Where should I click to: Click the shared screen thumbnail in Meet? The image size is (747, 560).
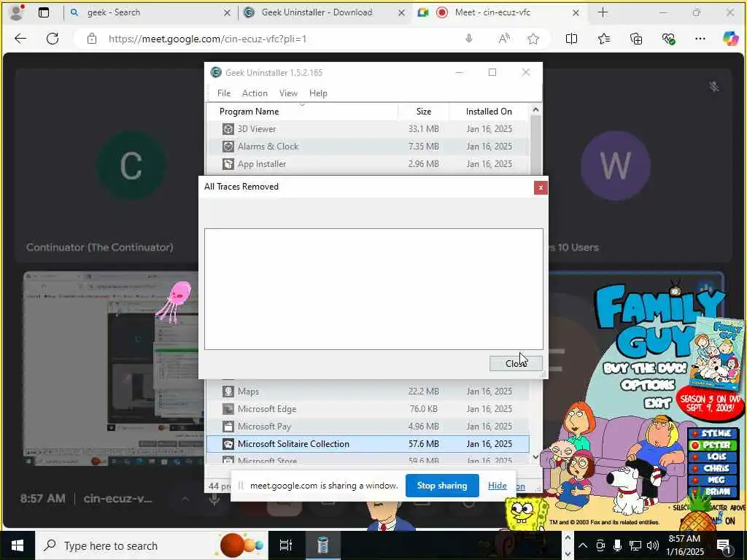pyautogui.click(x=111, y=368)
